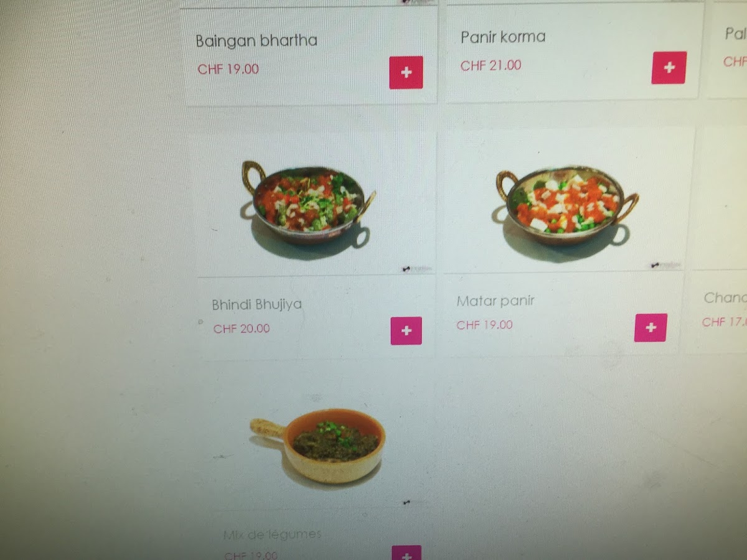Open the Baingan bhartha item title
Screen dimensions: 747x560
(x=256, y=41)
